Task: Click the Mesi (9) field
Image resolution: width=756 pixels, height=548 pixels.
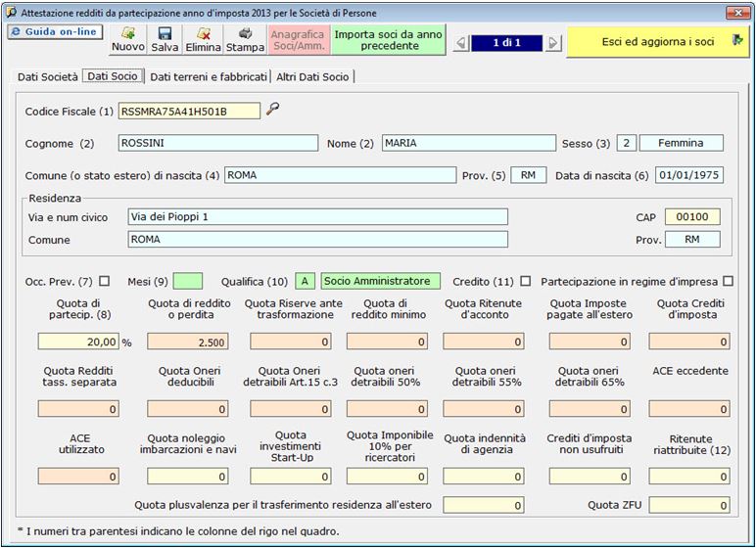Action: point(188,281)
